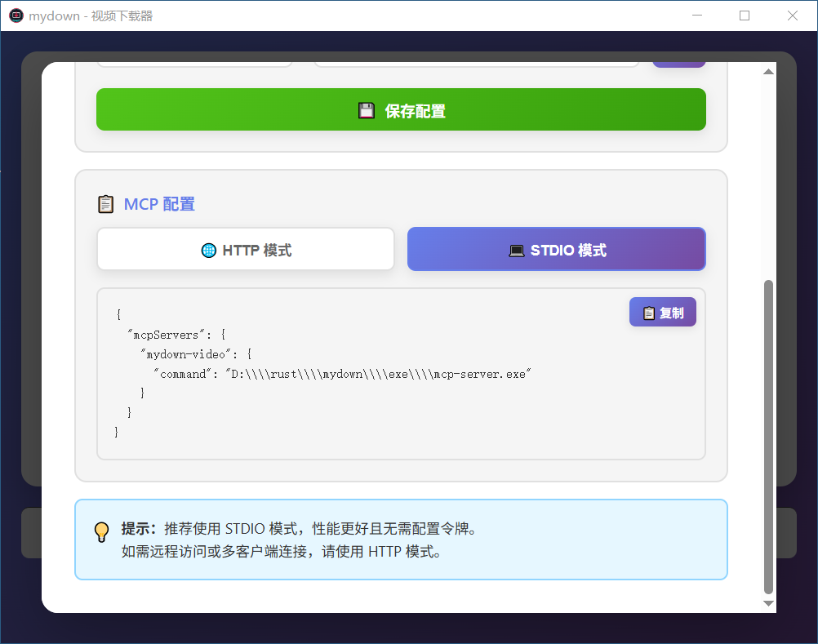Click the lightbulb icon in the 提示 box
The image size is (818, 644).
(102, 532)
